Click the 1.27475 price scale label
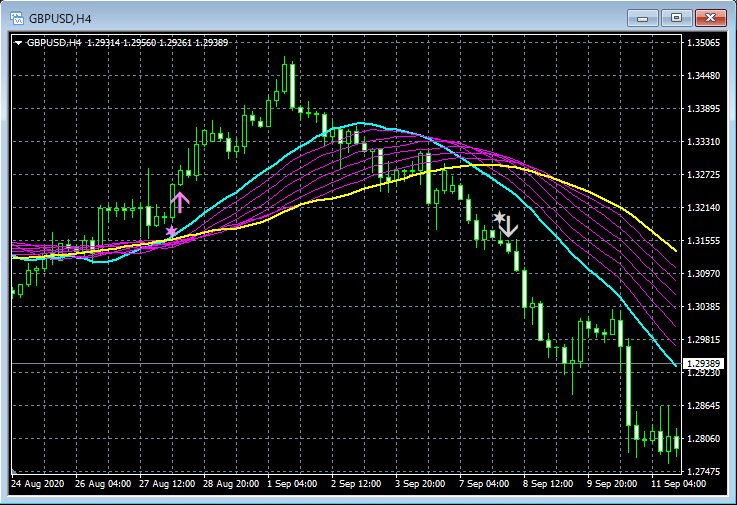Screen dimensions: 737x505 point(703,471)
